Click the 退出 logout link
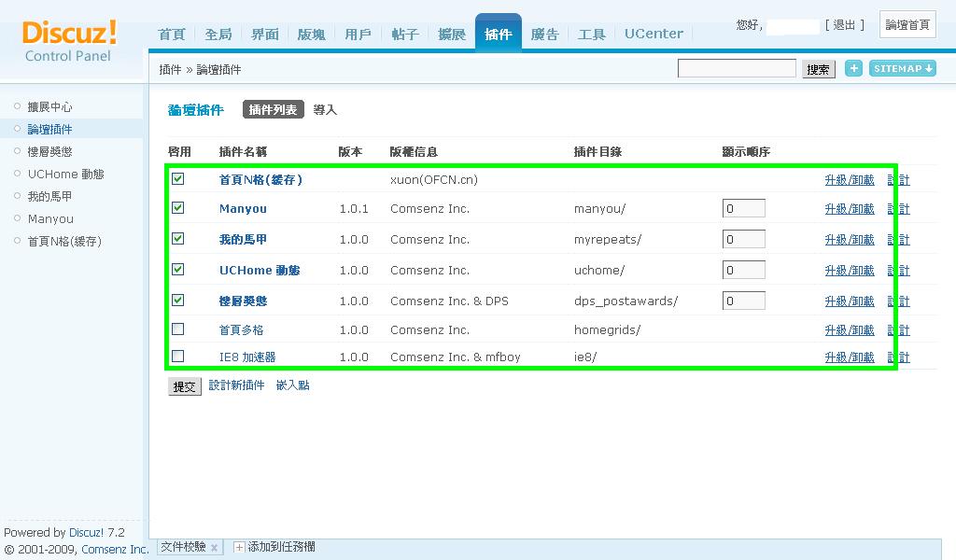The width and height of the screenshot is (956, 560). (844, 25)
